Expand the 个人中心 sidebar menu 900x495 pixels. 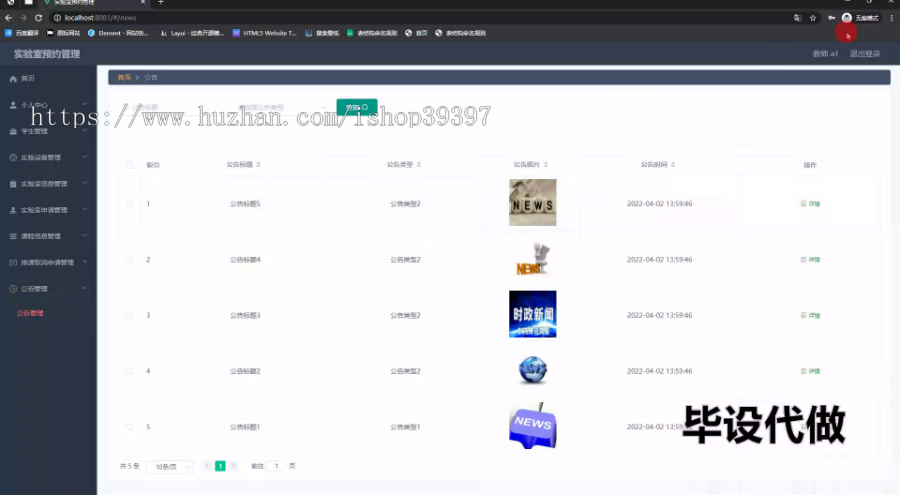84,105
